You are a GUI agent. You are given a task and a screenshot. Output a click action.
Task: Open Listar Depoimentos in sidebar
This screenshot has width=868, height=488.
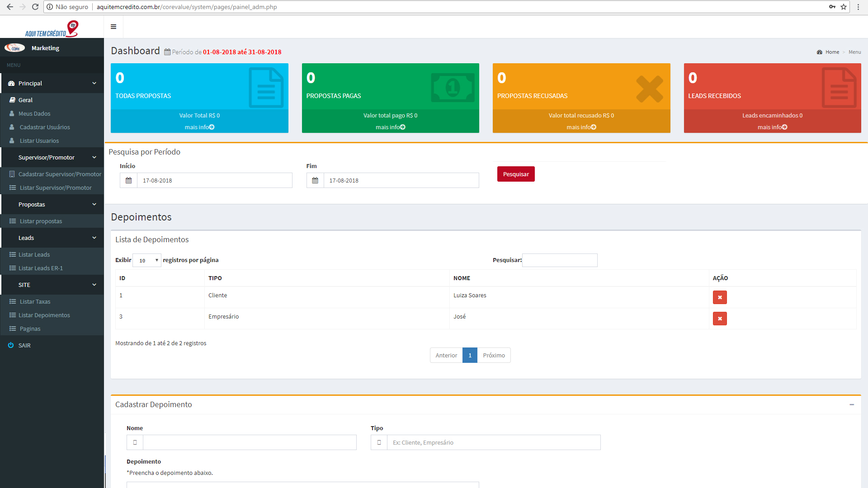click(x=44, y=315)
